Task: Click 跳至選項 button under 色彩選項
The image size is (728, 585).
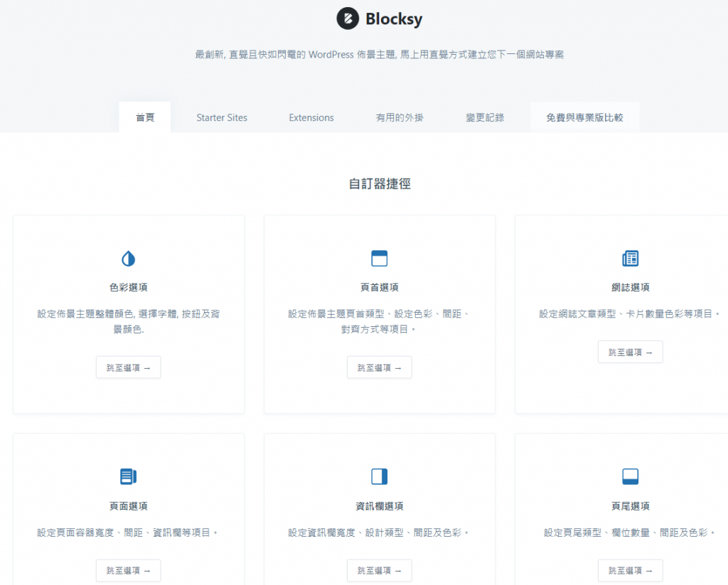Action: pyautogui.click(x=129, y=367)
